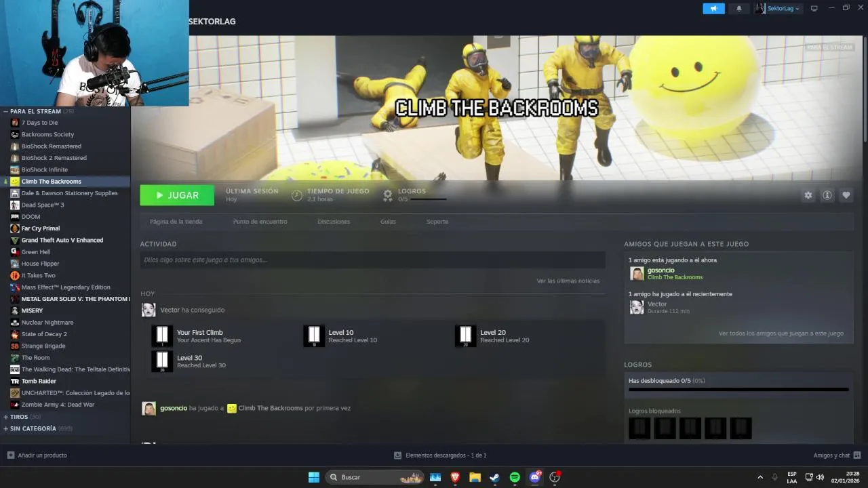Image resolution: width=868 pixels, height=488 pixels.
Task: Click the It Takes Two icon
Action: click(15, 275)
